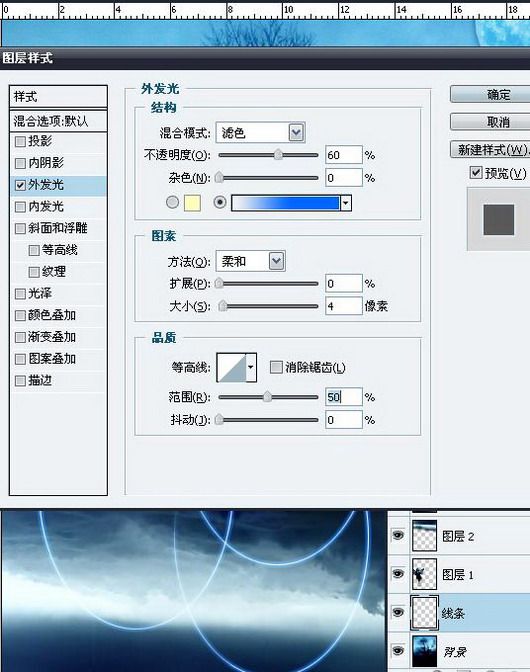Click the 抖动 jitter value field
530x672 pixels.
(344, 420)
